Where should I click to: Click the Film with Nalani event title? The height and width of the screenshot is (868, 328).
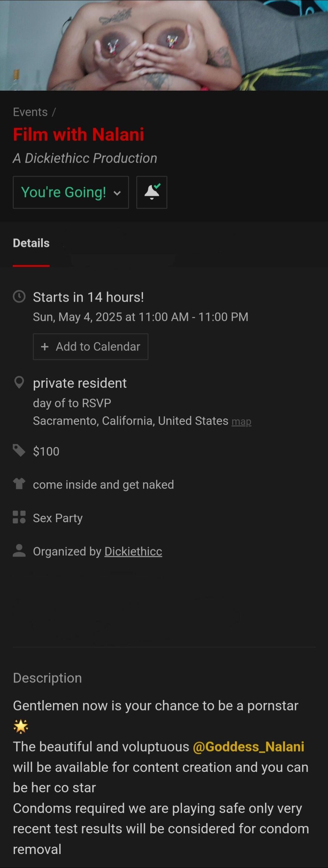pyautogui.click(x=79, y=135)
